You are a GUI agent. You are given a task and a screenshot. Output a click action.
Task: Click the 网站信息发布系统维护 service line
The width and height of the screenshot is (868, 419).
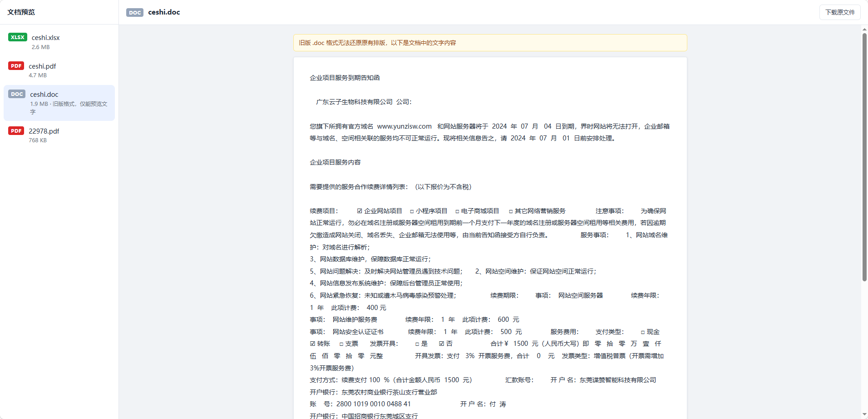click(386, 283)
